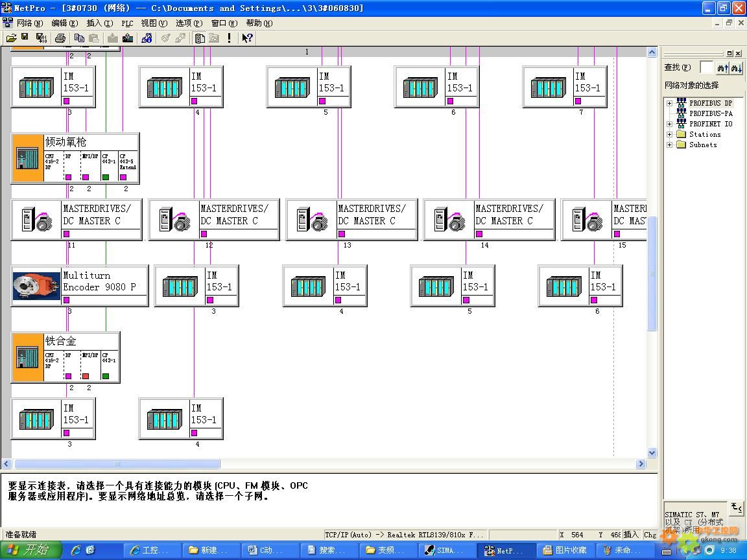The width and height of the screenshot is (747, 560).
Task: Select PROFINET IO in the catalog tree
Action: click(711, 124)
